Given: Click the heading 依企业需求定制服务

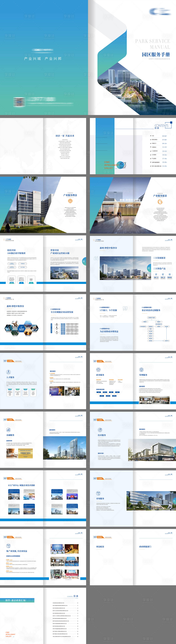Looking at the screenshot, I should coord(151,310).
